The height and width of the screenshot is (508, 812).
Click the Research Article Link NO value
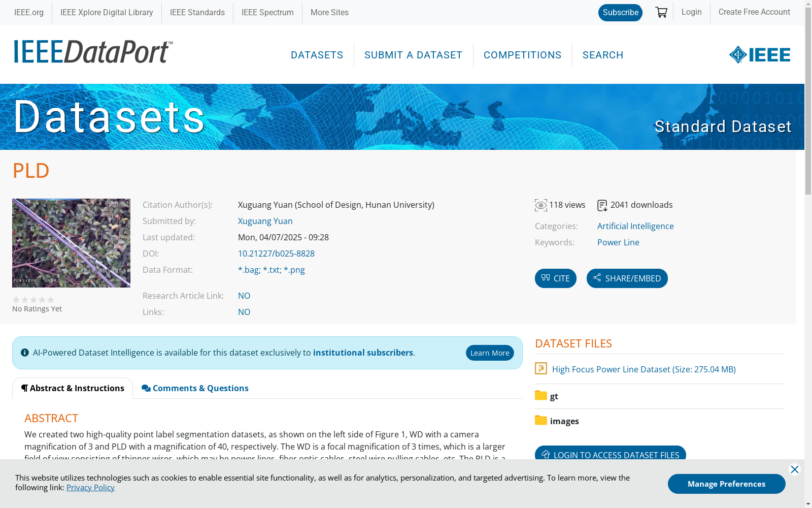244,296
